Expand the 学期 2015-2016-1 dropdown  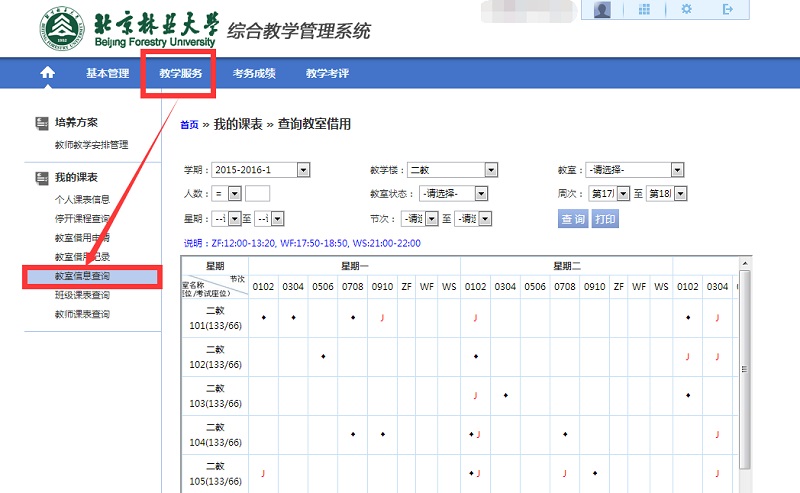click(x=303, y=170)
